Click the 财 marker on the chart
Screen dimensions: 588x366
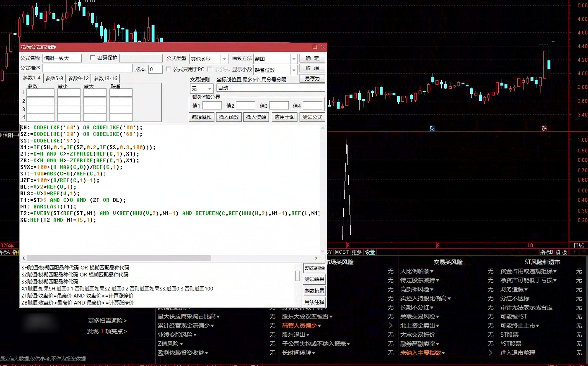coord(432,128)
